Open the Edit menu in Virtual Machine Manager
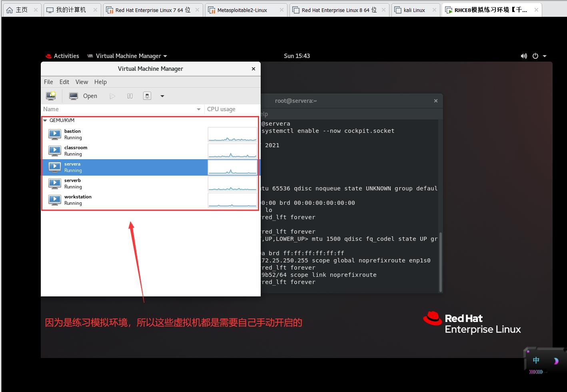Screen dimensions: 567x392 pos(64,82)
